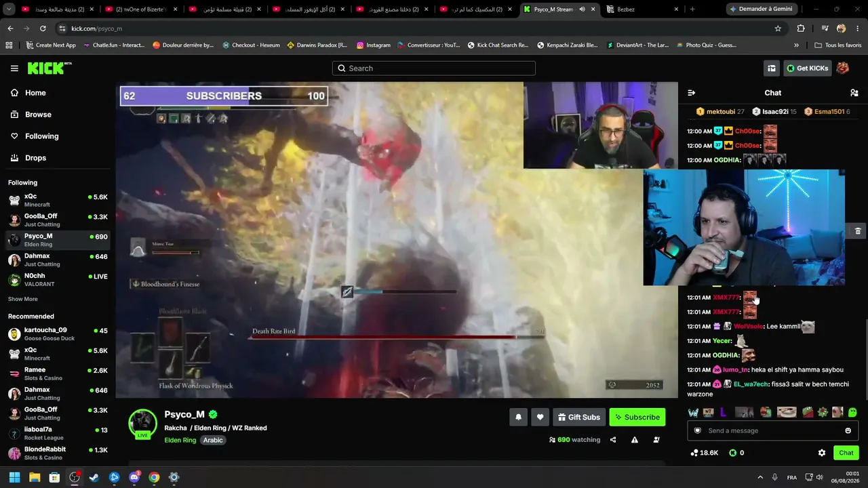Click the 18.6K channel points icon

694,453
